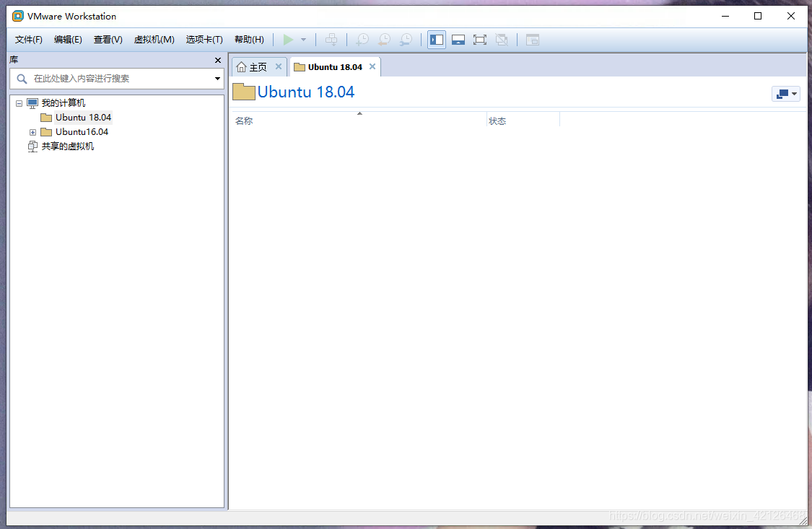Screen dimensions: 812x529
Task: Toggle the thumbnail bar view icon
Action: tap(458, 40)
